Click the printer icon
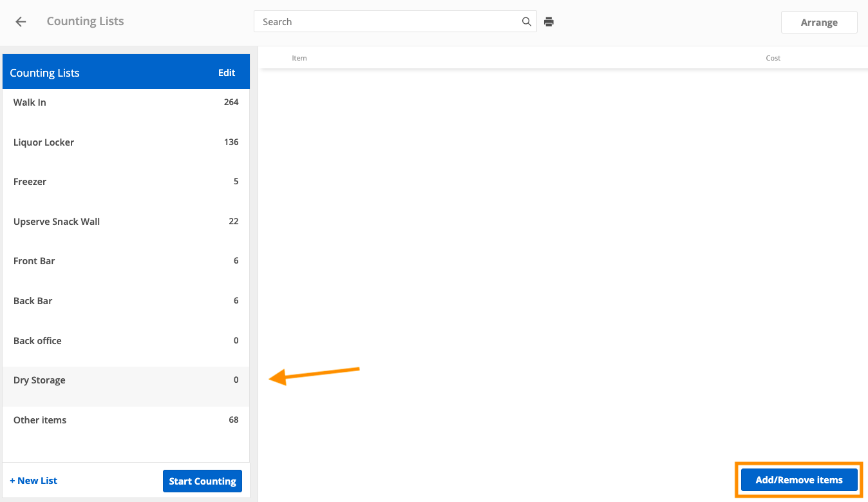 (x=549, y=22)
